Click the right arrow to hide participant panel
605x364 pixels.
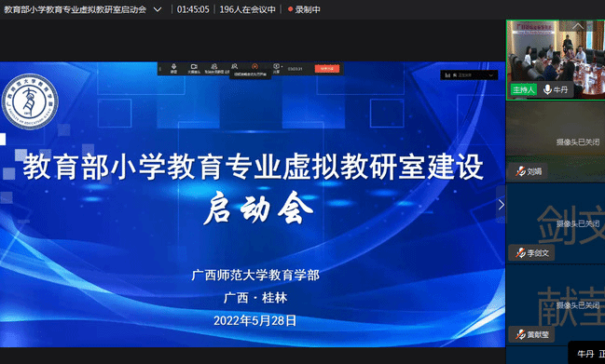(x=501, y=205)
